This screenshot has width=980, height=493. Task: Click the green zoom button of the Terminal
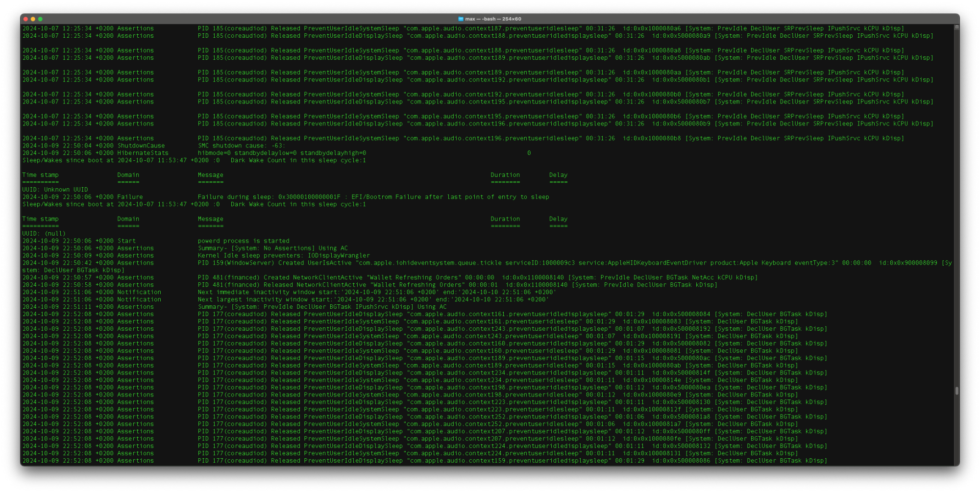point(40,19)
